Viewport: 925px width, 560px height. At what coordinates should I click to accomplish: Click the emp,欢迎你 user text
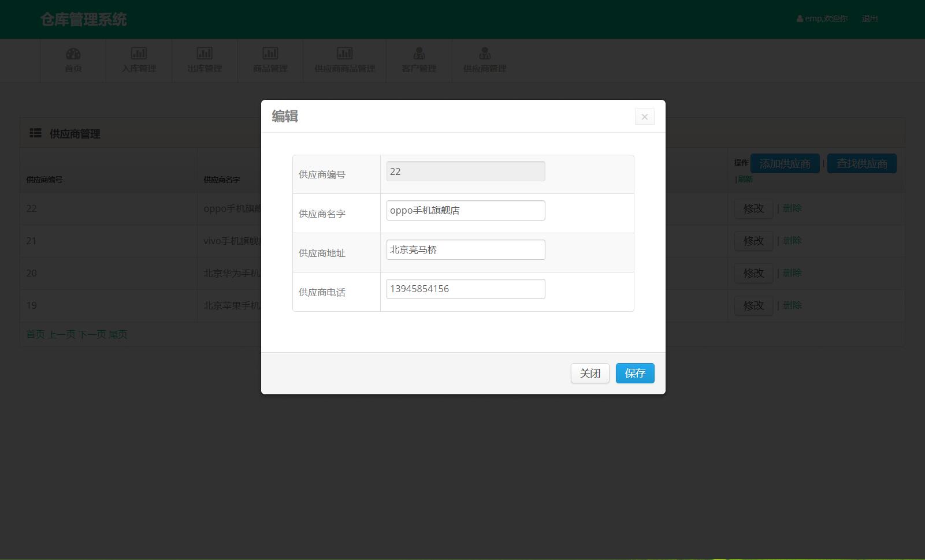click(x=826, y=19)
